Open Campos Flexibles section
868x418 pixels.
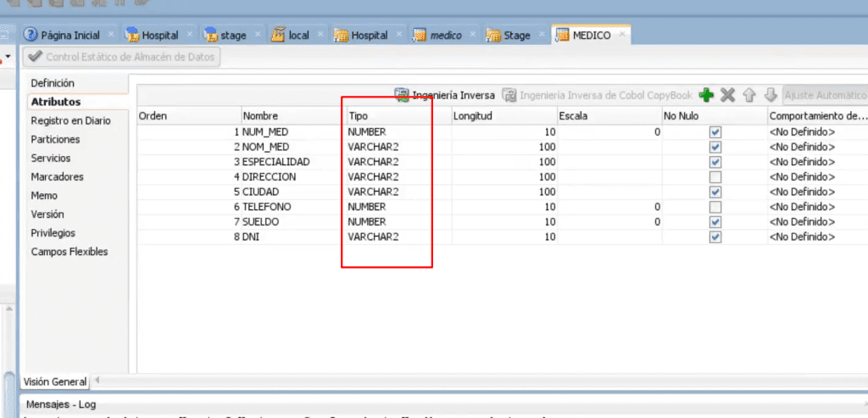tap(70, 252)
